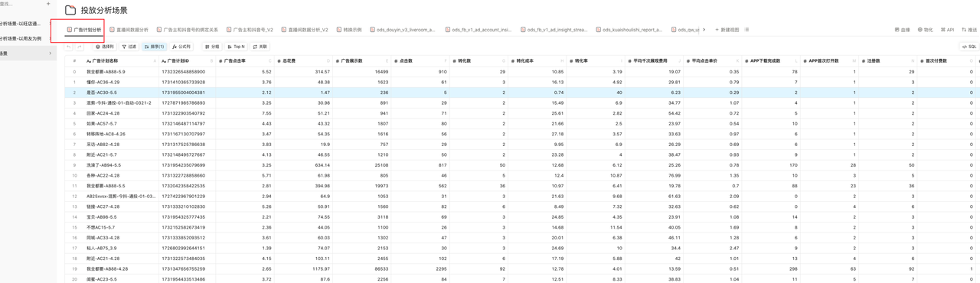Click the 推送 push button
The height and width of the screenshot is (283, 980).
(969, 30)
